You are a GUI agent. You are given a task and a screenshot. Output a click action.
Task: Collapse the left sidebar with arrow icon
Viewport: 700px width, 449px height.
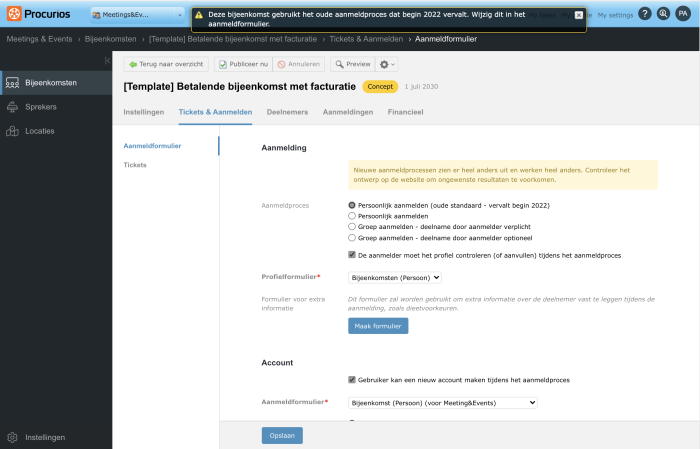tap(107, 61)
